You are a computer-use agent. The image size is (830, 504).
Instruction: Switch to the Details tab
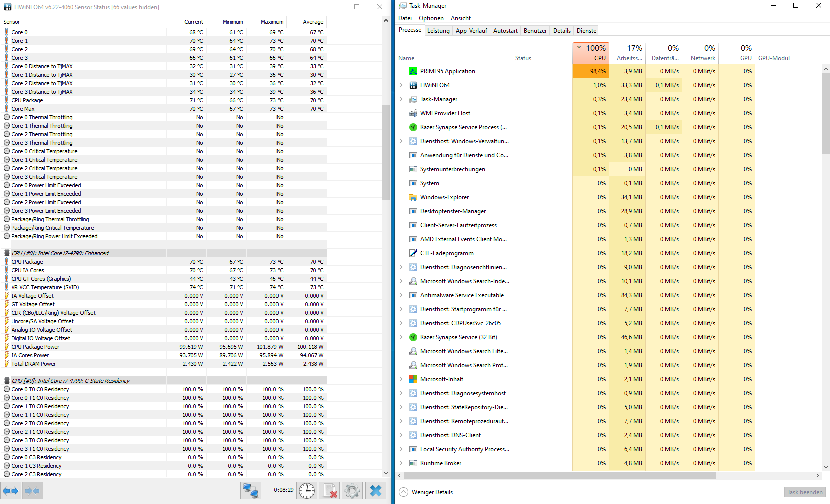pyautogui.click(x=562, y=31)
